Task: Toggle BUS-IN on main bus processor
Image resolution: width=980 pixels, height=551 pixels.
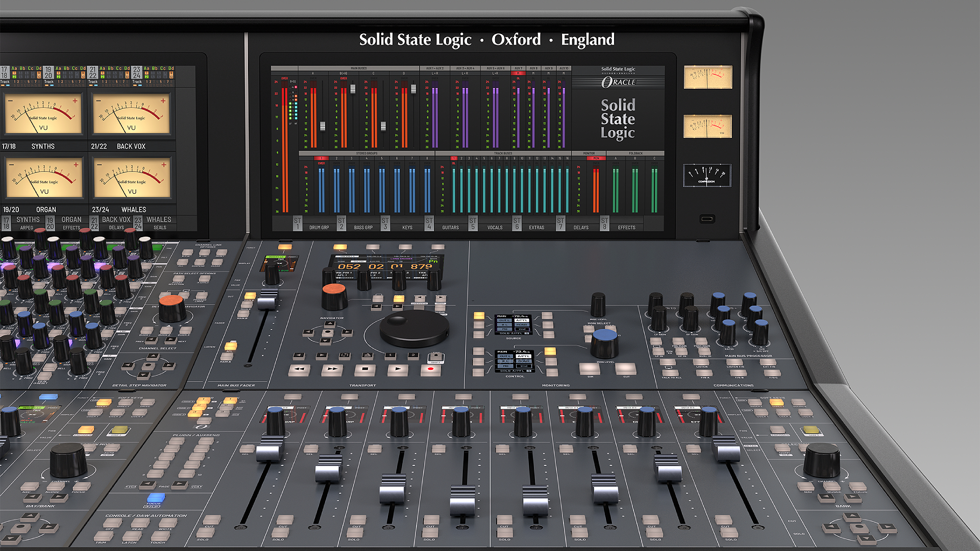Action: tap(704, 351)
